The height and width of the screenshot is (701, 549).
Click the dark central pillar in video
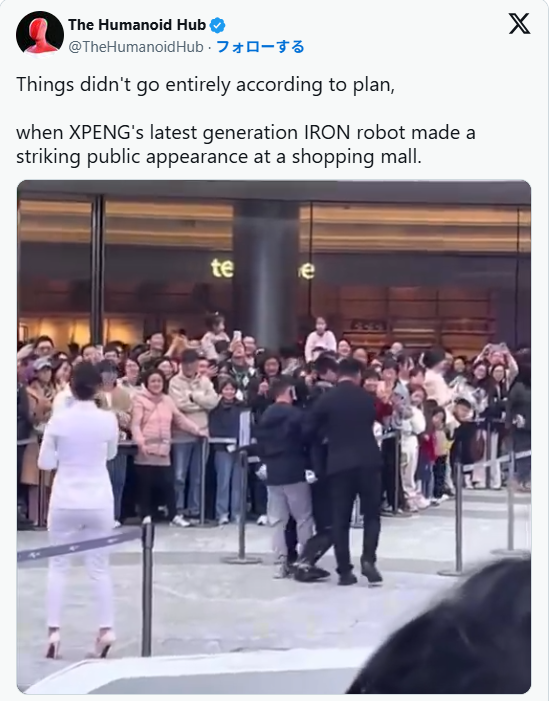tap(266, 273)
